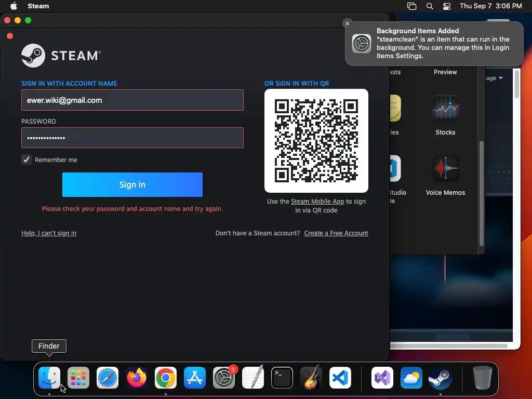This screenshot has height=399, width=532.
Task: Open the Apple menu
Action: tap(14, 6)
